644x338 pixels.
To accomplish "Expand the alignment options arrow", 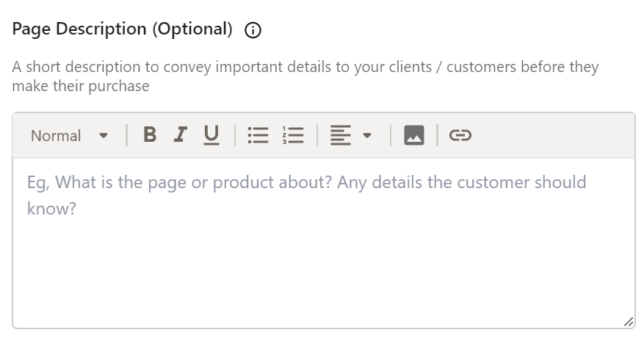I will pos(367,136).
